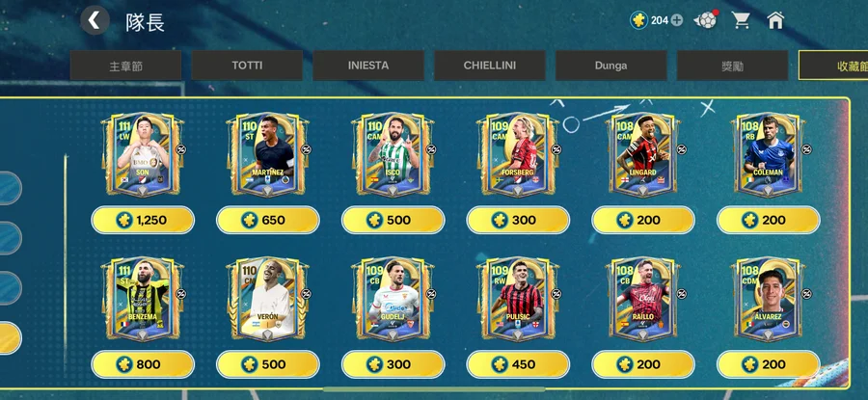Switch to the TOTTI tab
The image size is (868, 400).
point(247,66)
